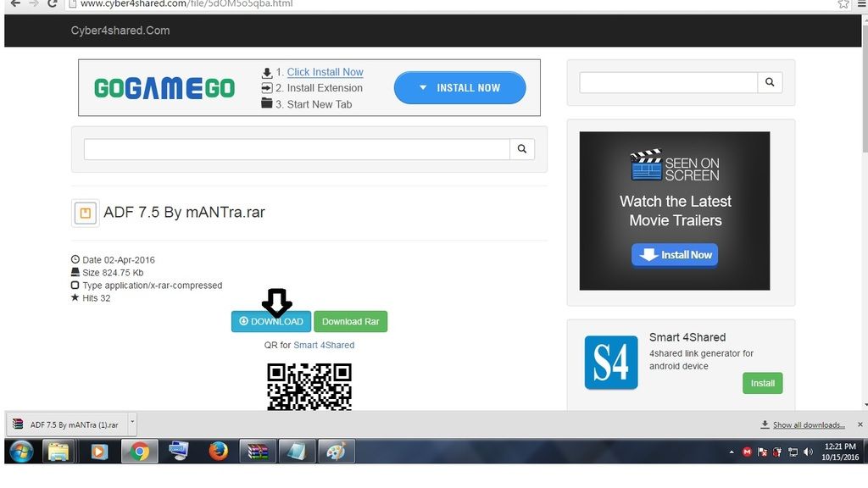Open the Cyber4shared.Com home link
868x488 pixels.
click(120, 30)
